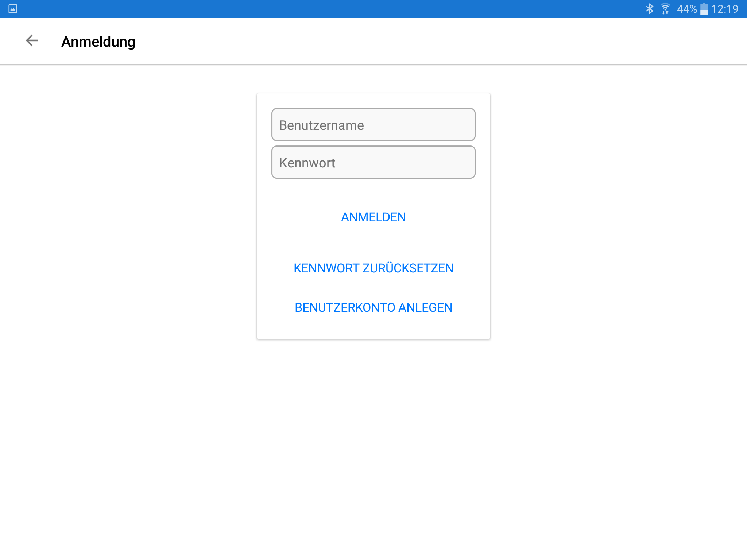
Task: Tap the back arrow icon
Action: point(32,40)
